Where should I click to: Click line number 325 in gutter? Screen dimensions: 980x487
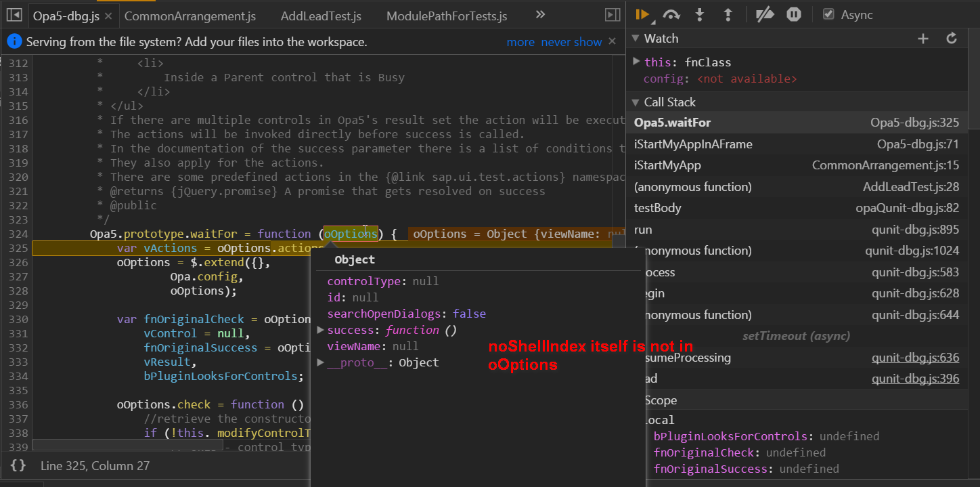18,248
